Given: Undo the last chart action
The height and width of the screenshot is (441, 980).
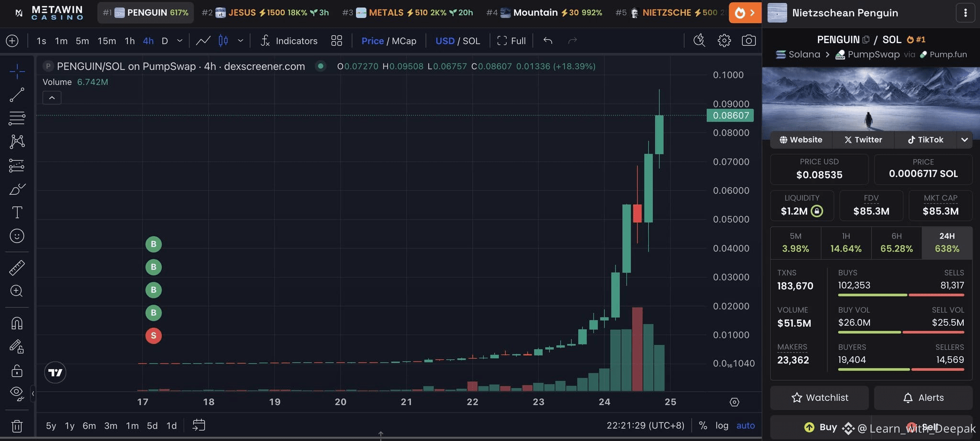Looking at the screenshot, I should (548, 41).
